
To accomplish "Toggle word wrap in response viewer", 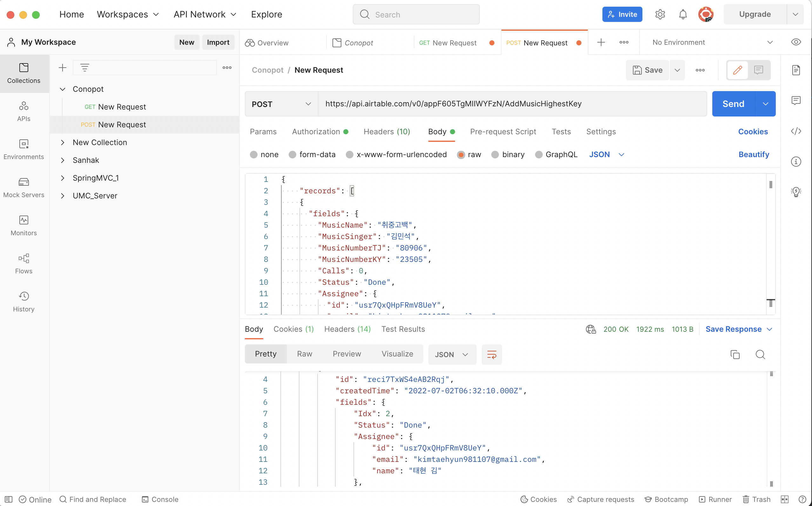I will 491,354.
